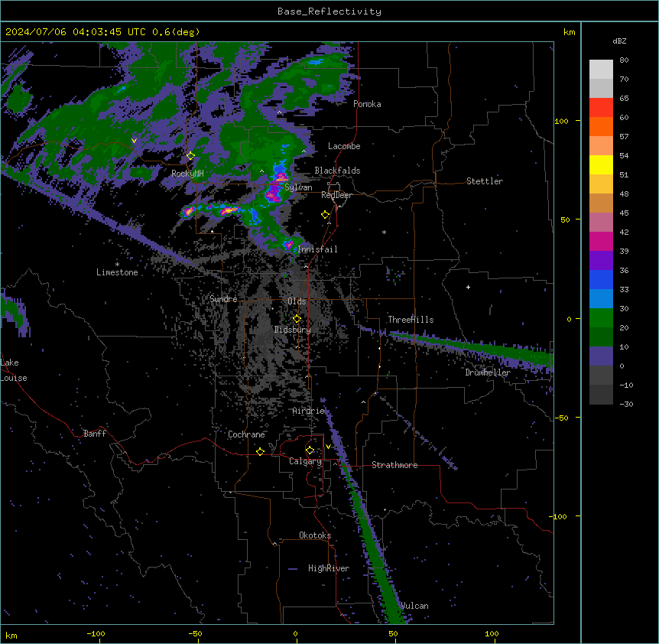Viewport: 659px width, 644px height.
Task: Click the Banff label
Action: coord(95,434)
